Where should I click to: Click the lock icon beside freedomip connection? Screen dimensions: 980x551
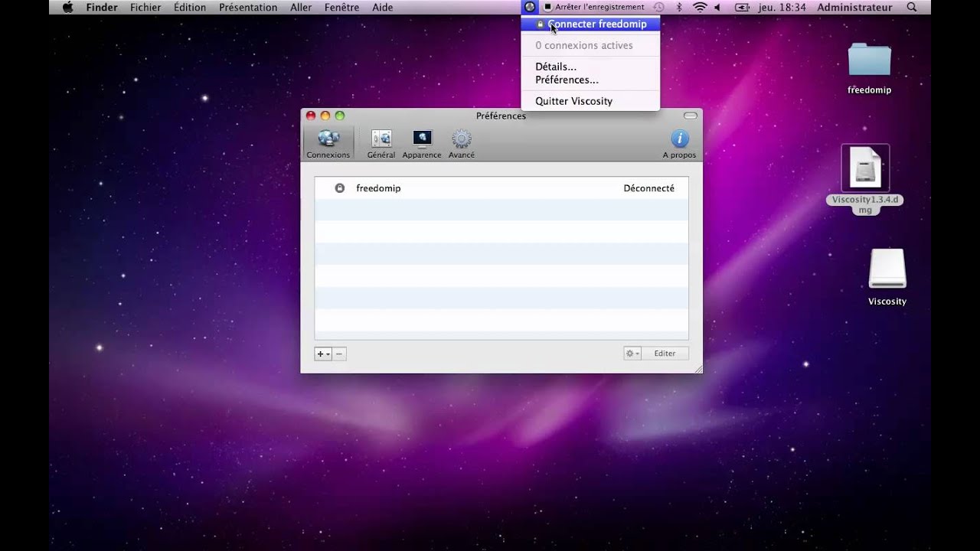pyautogui.click(x=340, y=188)
